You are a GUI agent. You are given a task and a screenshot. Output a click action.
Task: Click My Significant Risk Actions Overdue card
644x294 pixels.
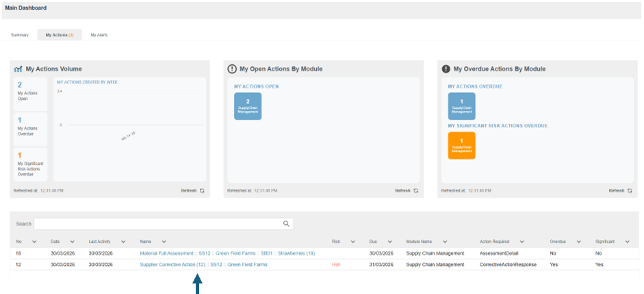(x=30, y=165)
